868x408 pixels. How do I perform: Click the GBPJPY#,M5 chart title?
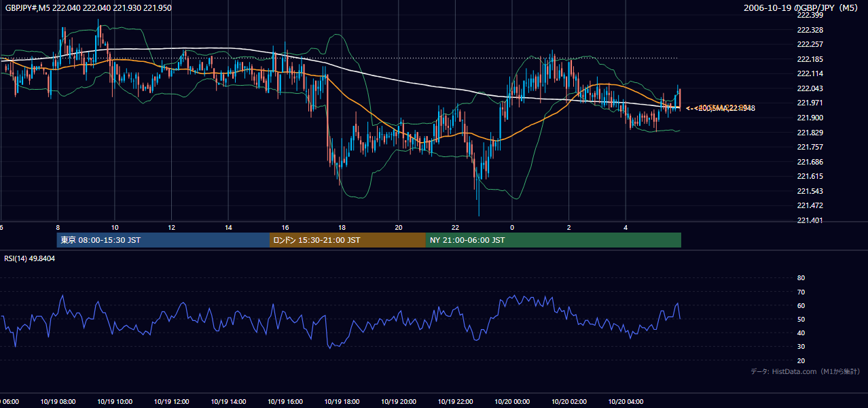(88, 7)
